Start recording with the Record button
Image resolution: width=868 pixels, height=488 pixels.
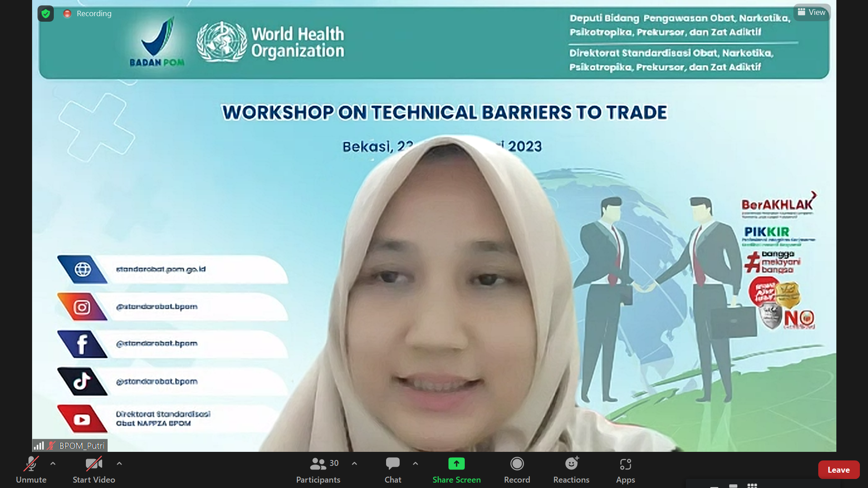click(x=517, y=469)
